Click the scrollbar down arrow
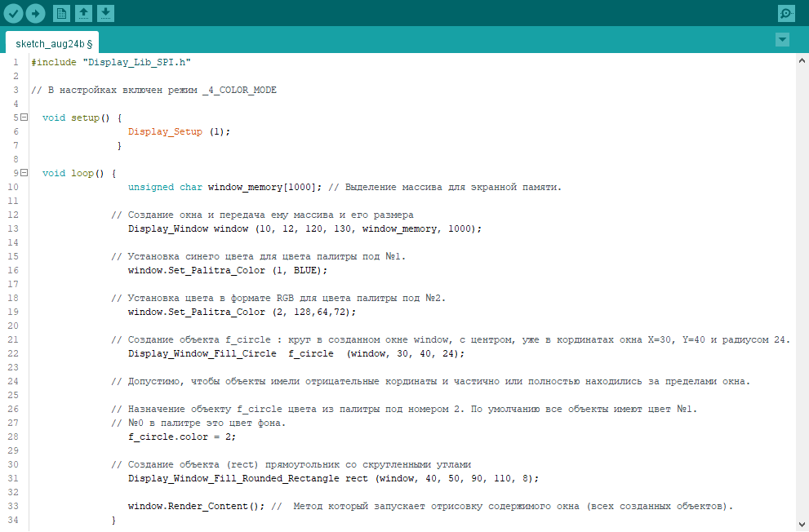 point(802,525)
